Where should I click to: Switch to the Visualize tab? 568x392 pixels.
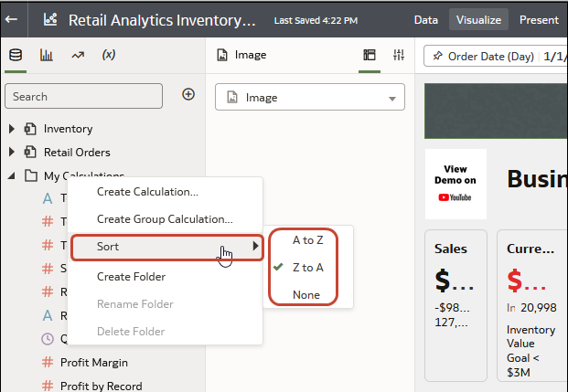point(479,19)
